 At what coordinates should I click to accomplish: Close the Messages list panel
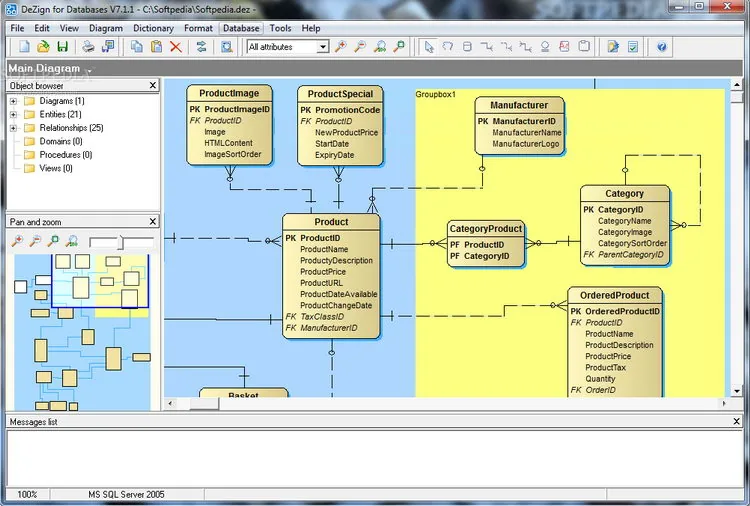pos(737,421)
